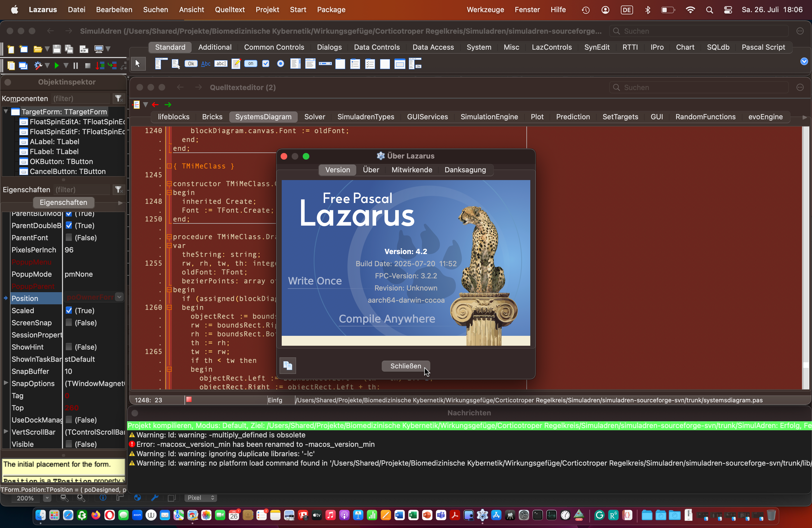Switch to the Mitwirkende tab
The width and height of the screenshot is (812, 528).
click(412, 170)
